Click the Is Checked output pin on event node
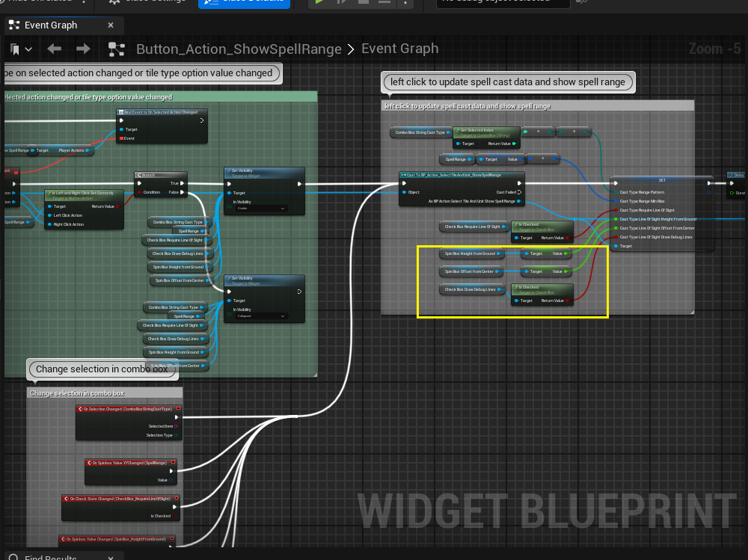 pos(174,516)
